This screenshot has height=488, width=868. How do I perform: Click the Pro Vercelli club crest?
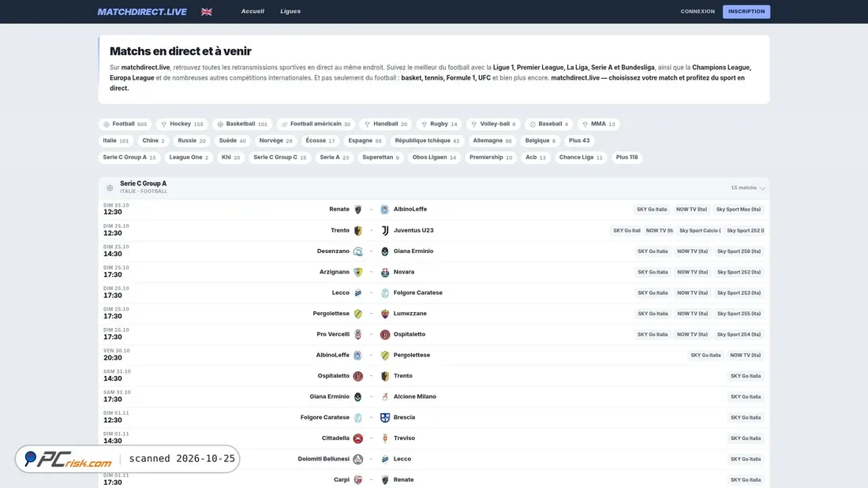click(358, 334)
